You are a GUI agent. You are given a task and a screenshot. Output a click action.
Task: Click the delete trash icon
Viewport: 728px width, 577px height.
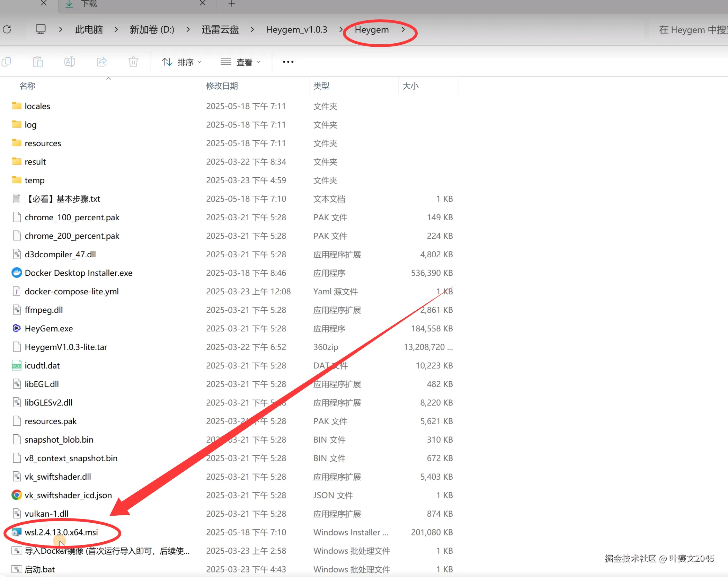(x=133, y=62)
